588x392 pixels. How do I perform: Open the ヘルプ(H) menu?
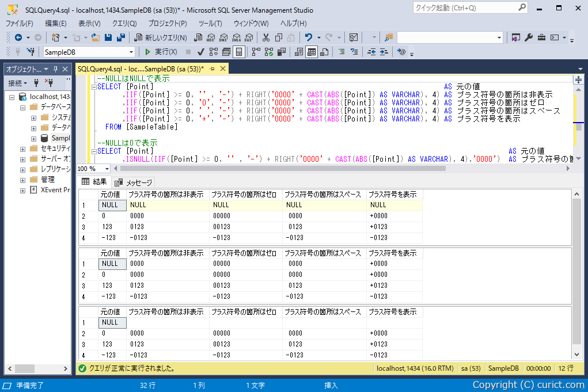coord(293,23)
